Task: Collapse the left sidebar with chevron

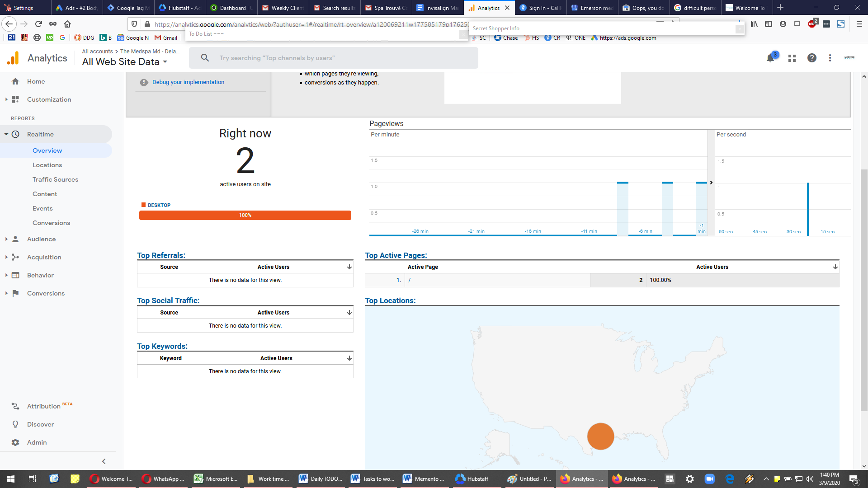Action: tap(104, 461)
